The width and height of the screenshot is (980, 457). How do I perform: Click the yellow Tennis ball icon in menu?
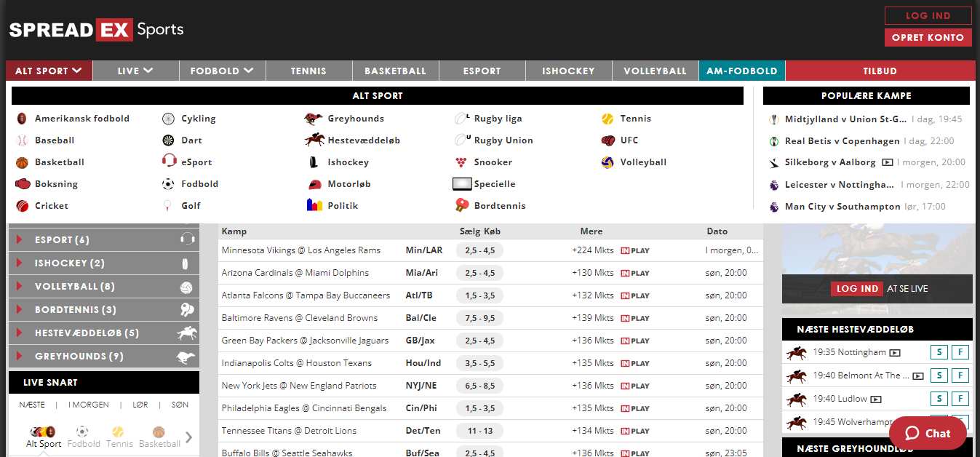(607, 119)
